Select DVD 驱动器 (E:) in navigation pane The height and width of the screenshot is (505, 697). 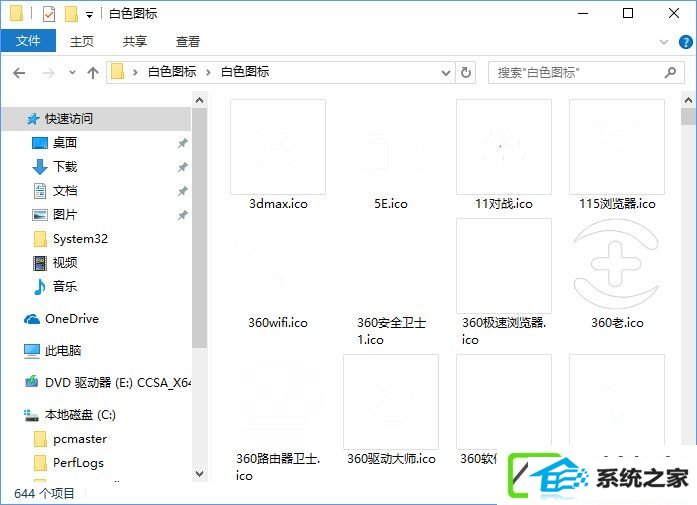(118, 383)
